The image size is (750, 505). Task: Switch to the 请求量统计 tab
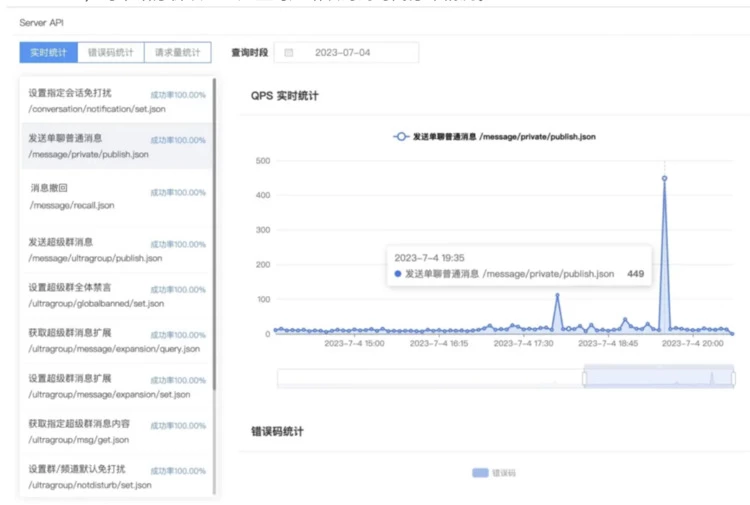click(x=177, y=53)
